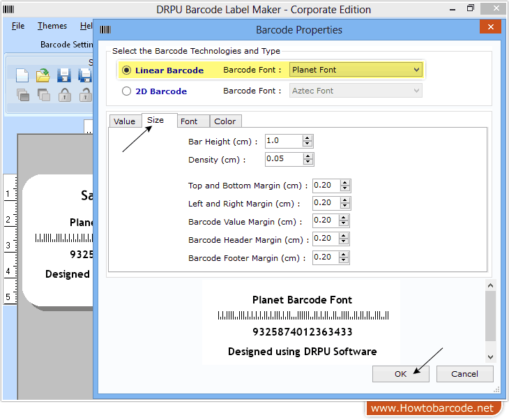Select the Linear Barcode radio button
The width and height of the screenshot is (509, 420).
coord(126,70)
